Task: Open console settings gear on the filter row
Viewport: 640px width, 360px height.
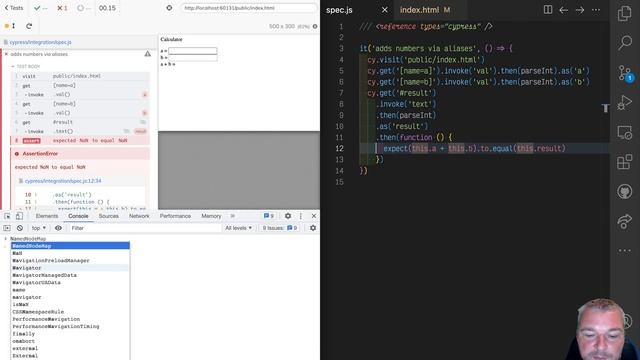Action: point(313,228)
